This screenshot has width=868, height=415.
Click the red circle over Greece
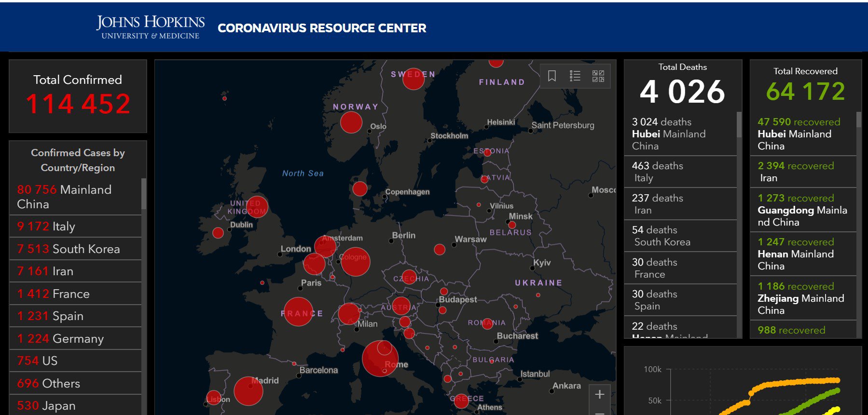coord(462,401)
